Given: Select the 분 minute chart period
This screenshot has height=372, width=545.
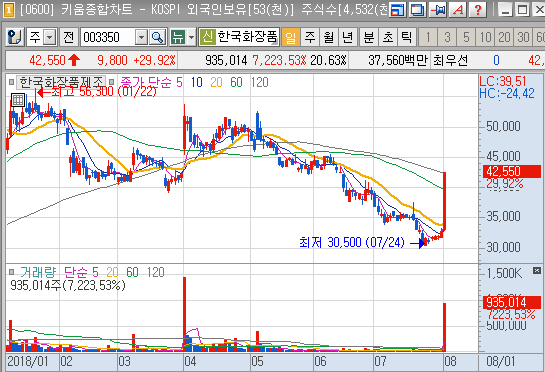Looking at the screenshot, I should point(369,37).
